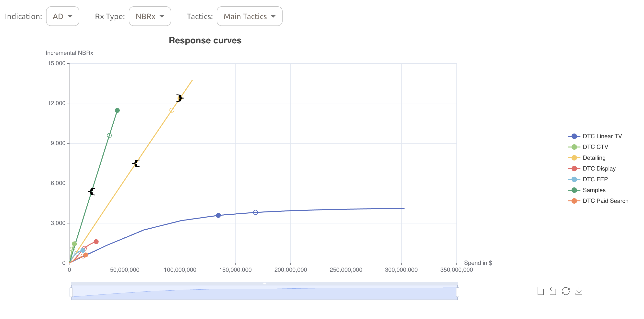Click the filled Samples marker on green curve
This screenshot has height=319, width=644.
(117, 110)
